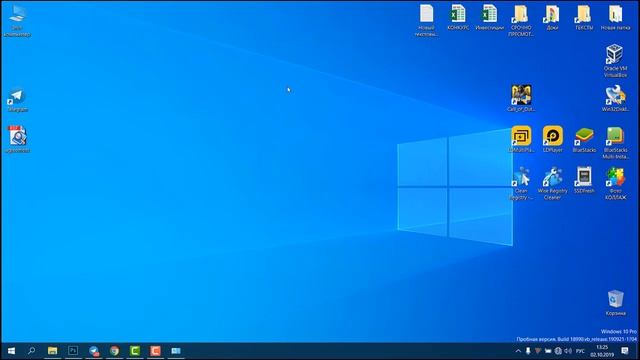
Task: Launch SSDFresh shortcut
Action: pos(584,180)
